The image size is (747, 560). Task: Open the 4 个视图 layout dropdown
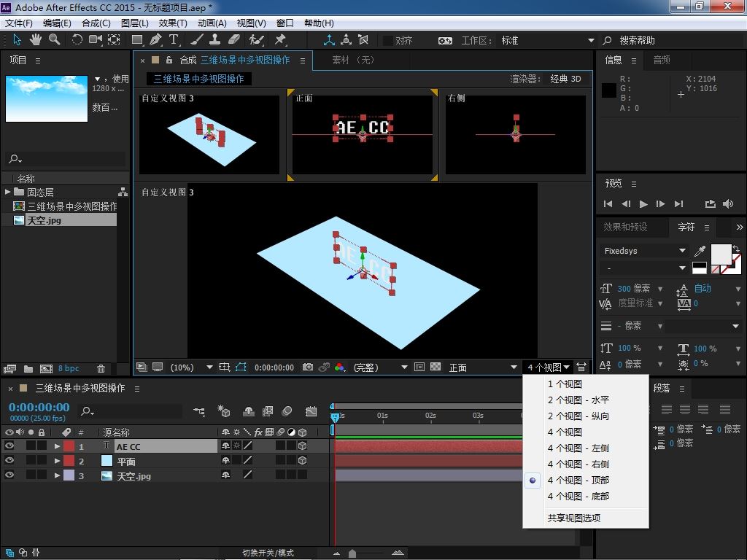(x=548, y=367)
